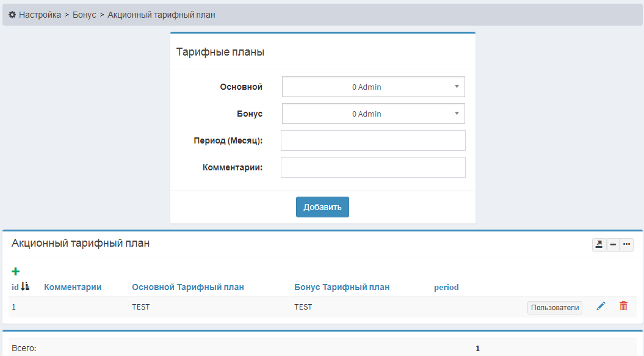
Task: Edit row 1 with pencil icon
Action: click(x=601, y=307)
